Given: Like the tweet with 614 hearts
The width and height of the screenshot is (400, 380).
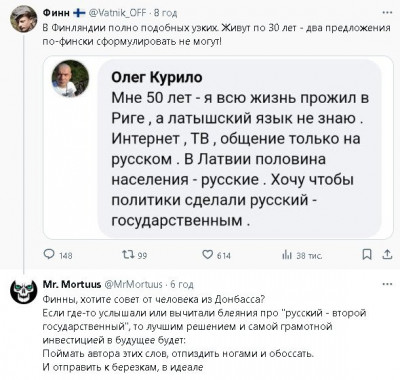Looking at the screenshot, I should point(207,255).
